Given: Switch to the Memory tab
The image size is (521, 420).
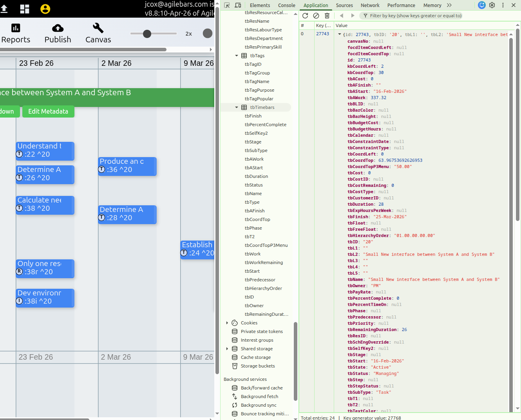Looking at the screenshot, I should [432, 5].
